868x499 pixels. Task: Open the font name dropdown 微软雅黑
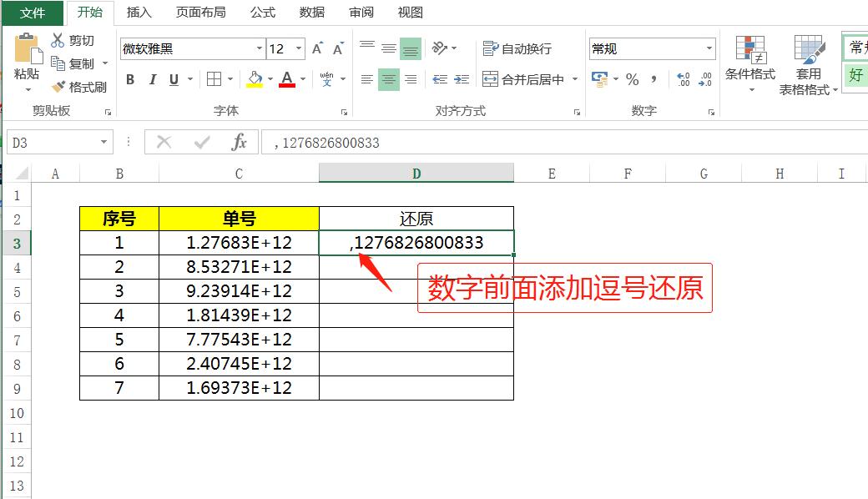tap(259, 48)
